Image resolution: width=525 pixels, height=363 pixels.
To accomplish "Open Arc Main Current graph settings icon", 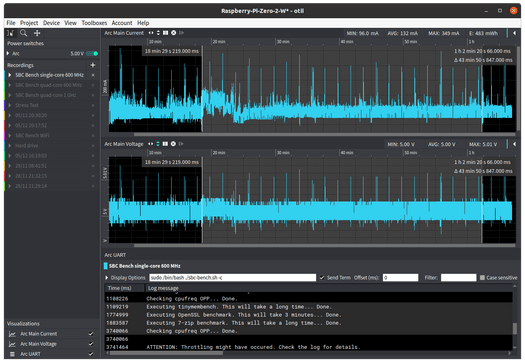I will 173,33.
